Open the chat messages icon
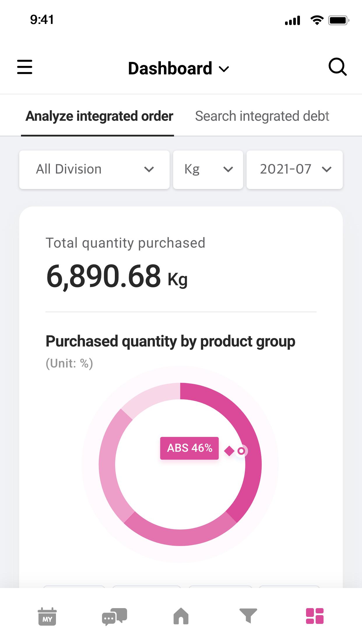The image size is (362, 644). click(114, 617)
